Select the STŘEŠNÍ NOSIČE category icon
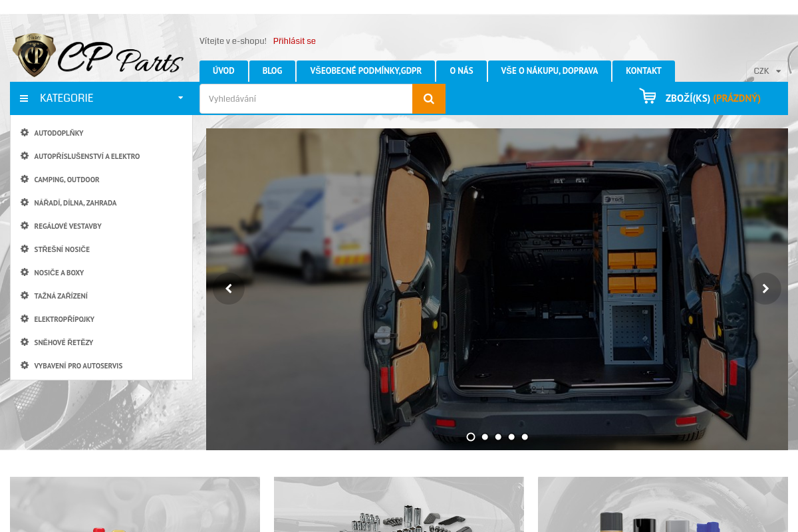798x532 pixels. tap(25, 249)
